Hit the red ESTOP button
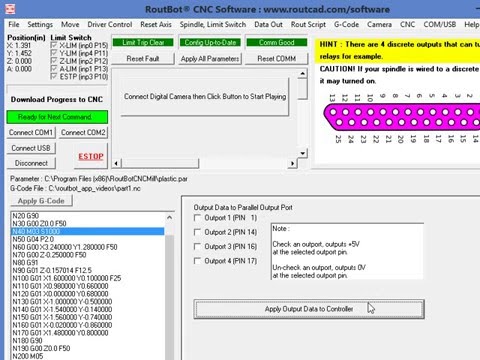480x360 pixels. click(91, 156)
